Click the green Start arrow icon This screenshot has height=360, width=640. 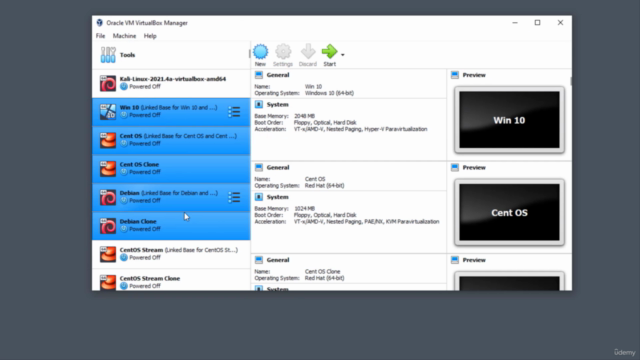click(x=329, y=51)
